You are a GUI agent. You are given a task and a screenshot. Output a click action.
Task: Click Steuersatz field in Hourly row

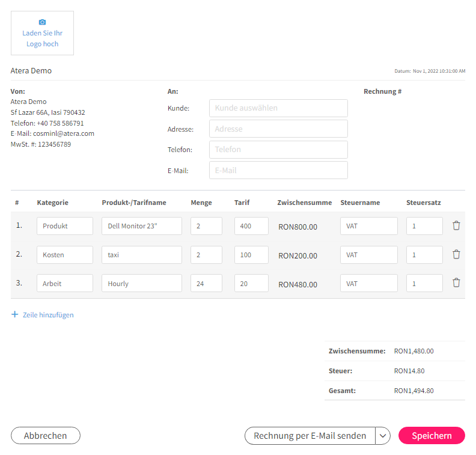click(424, 283)
